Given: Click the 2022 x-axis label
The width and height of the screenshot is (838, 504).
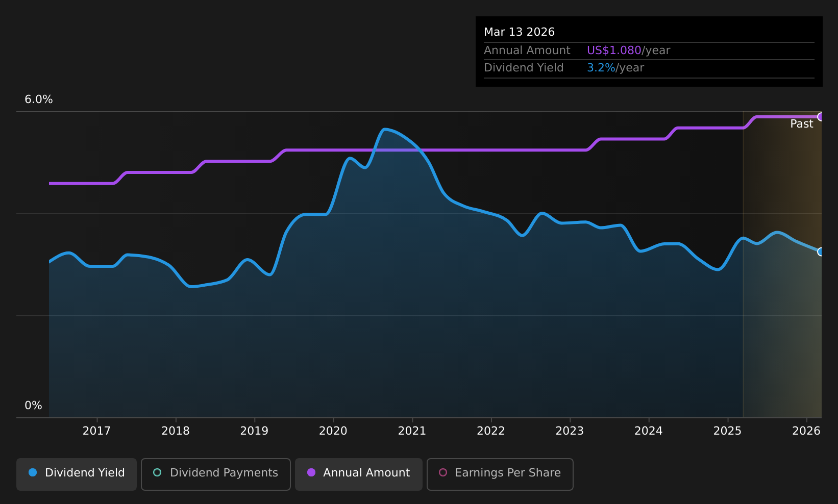Looking at the screenshot, I should point(491,431).
